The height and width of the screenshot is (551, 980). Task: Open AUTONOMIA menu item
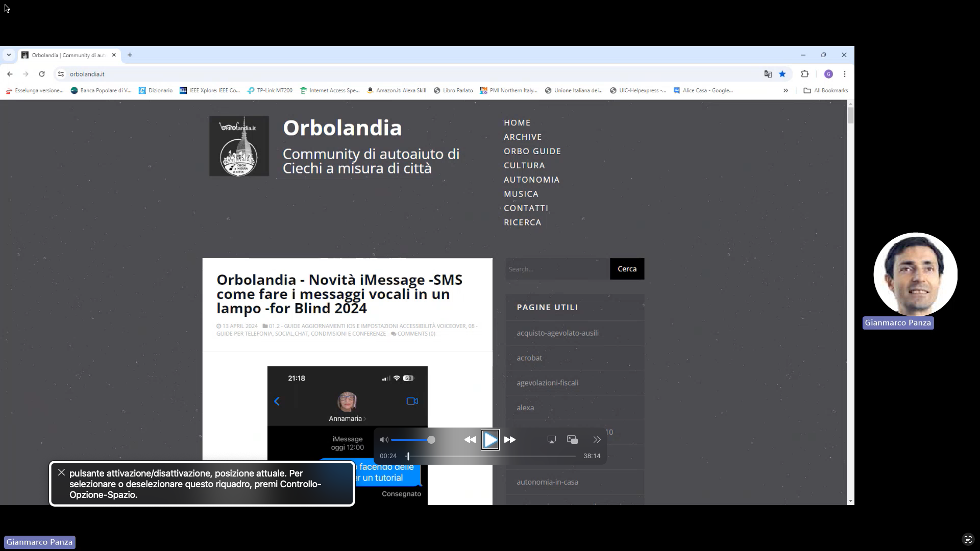pyautogui.click(x=531, y=180)
